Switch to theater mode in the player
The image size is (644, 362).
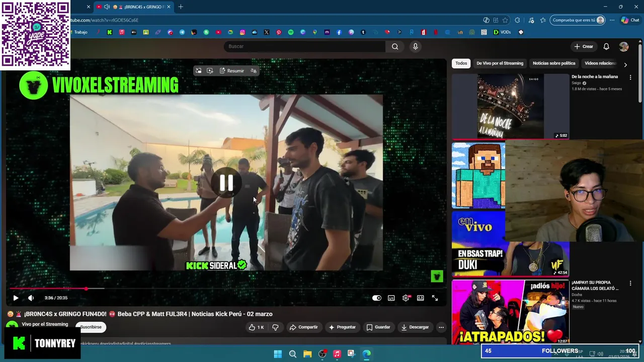pos(420,298)
